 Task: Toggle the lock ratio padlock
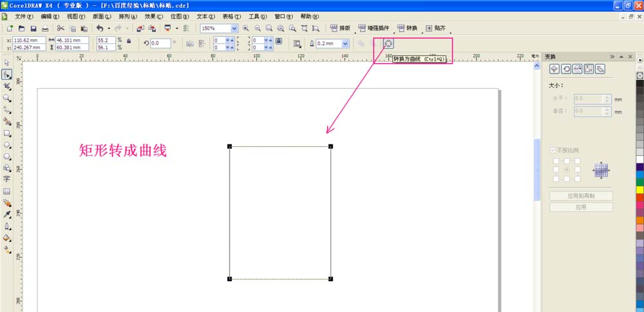pos(129,41)
